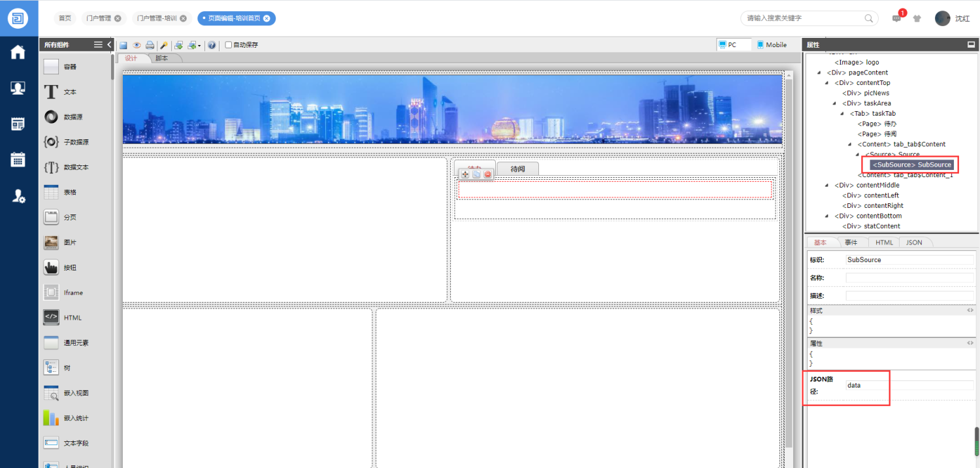Image resolution: width=980 pixels, height=468 pixels.
Task: Click the shirt theme icon in header
Action: tap(917, 18)
